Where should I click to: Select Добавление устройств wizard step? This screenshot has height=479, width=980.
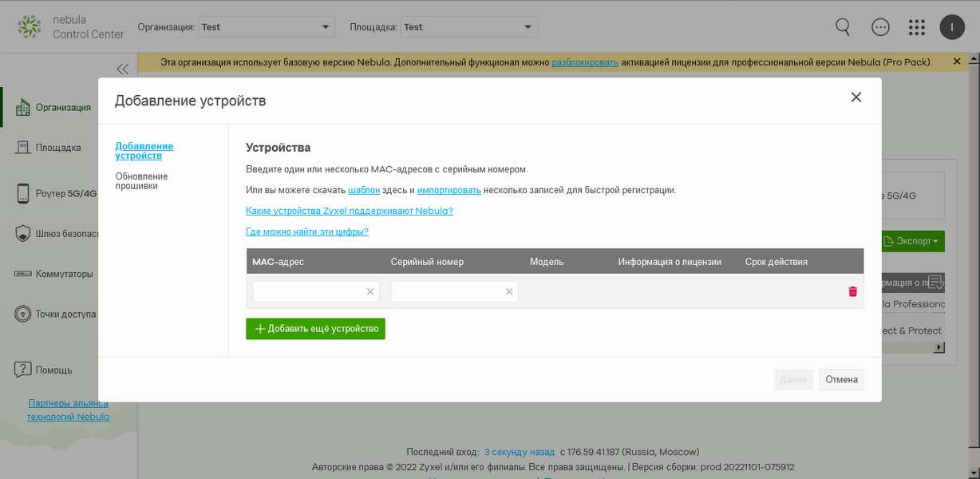click(x=144, y=151)
